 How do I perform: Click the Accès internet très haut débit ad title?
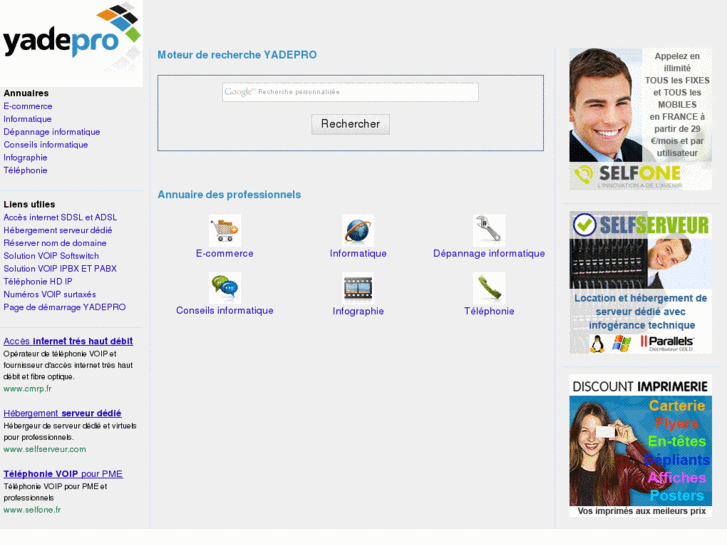pyautogui.click(x=68, y=341)
